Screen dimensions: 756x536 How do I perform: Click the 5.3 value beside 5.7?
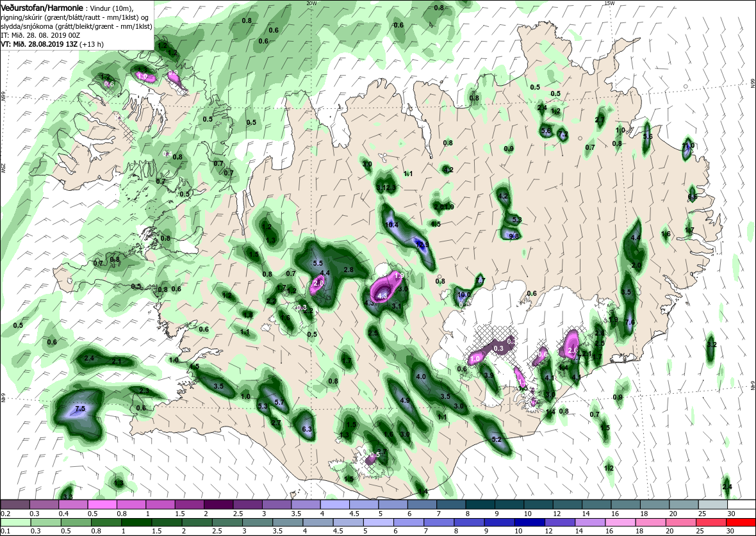click(x=263, y=407)
